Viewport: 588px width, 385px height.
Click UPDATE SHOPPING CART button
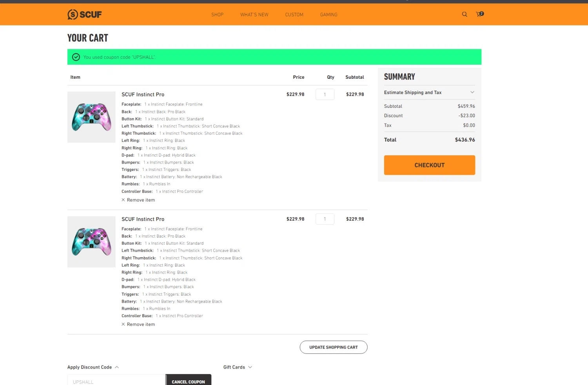tap(333, 347)
